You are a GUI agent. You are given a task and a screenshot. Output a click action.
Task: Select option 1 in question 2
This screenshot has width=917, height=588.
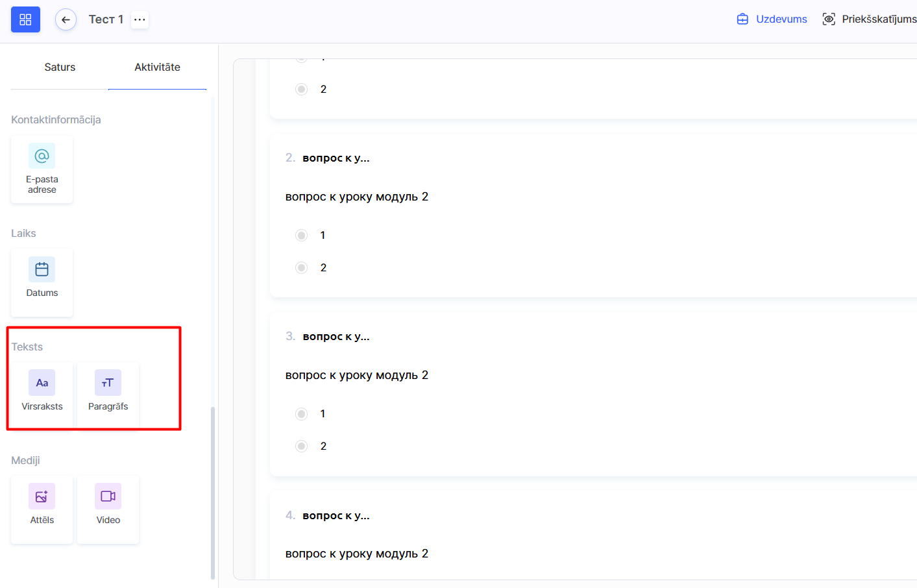pyautogui.click(x=302, y=236)
